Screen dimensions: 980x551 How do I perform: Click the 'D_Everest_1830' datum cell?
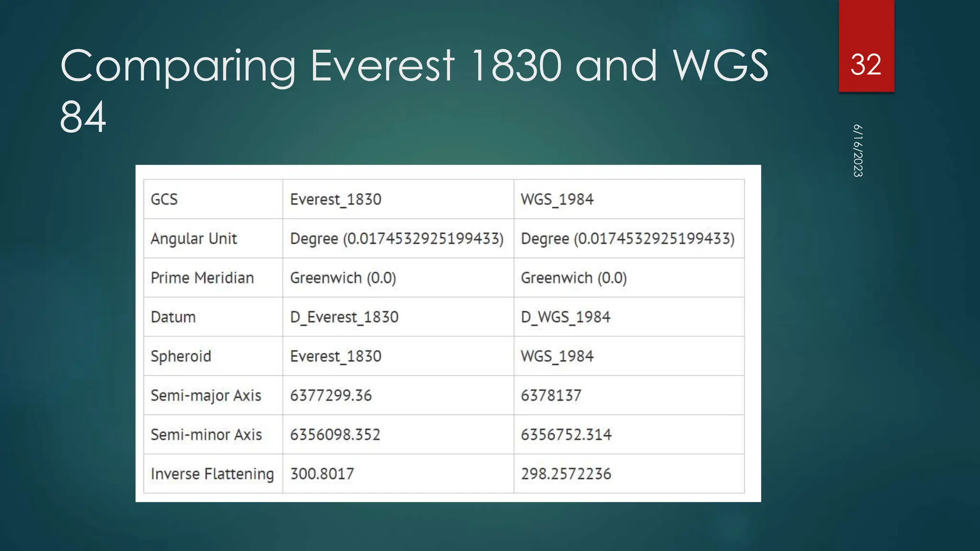pos(398,317)
